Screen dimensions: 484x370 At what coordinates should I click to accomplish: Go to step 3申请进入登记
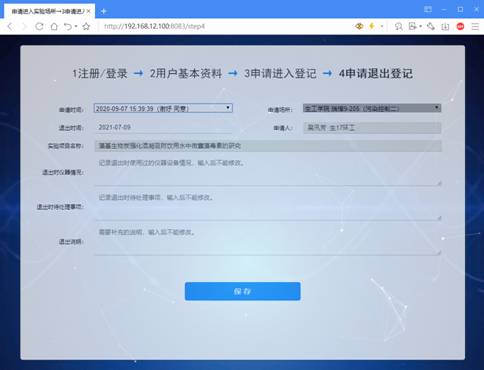coord(280,73)
